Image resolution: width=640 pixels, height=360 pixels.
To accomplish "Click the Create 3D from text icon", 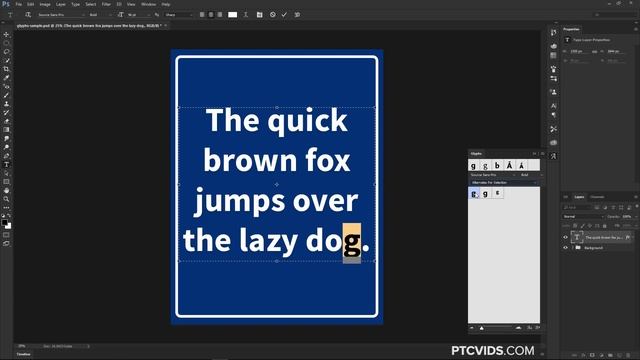I will [x=297, y=15].
